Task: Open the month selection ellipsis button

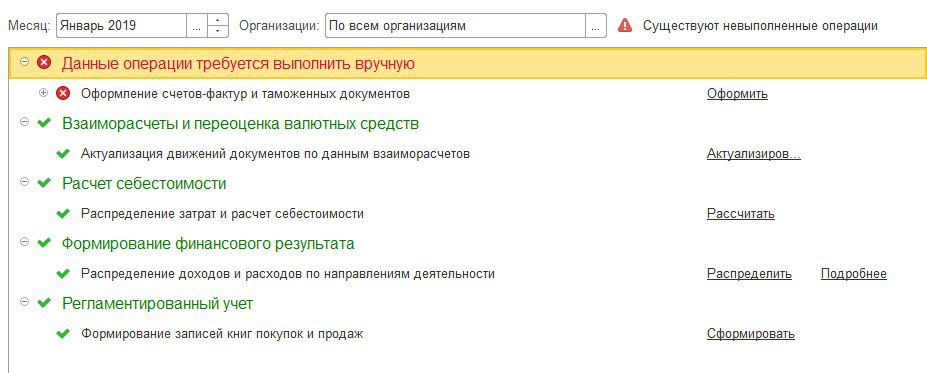Action: coord(197,26)
